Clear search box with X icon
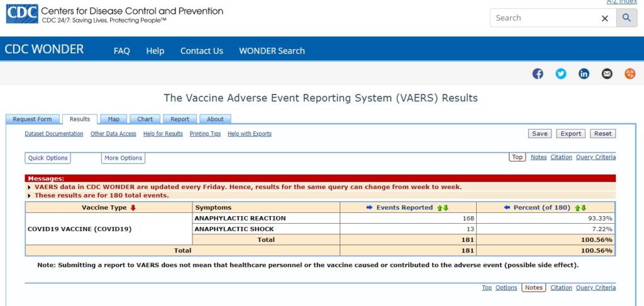Viewport: 644px width, 306px height. tap(605, 18)
